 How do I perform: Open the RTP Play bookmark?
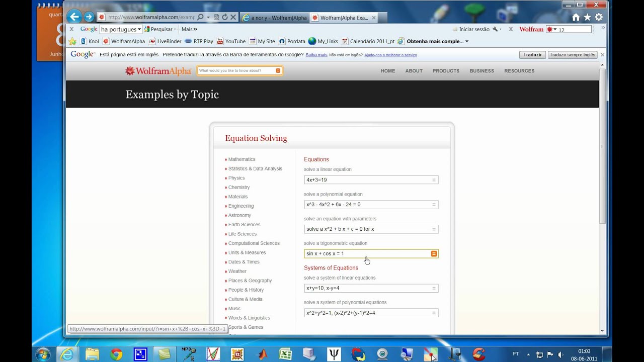(199, 41)
